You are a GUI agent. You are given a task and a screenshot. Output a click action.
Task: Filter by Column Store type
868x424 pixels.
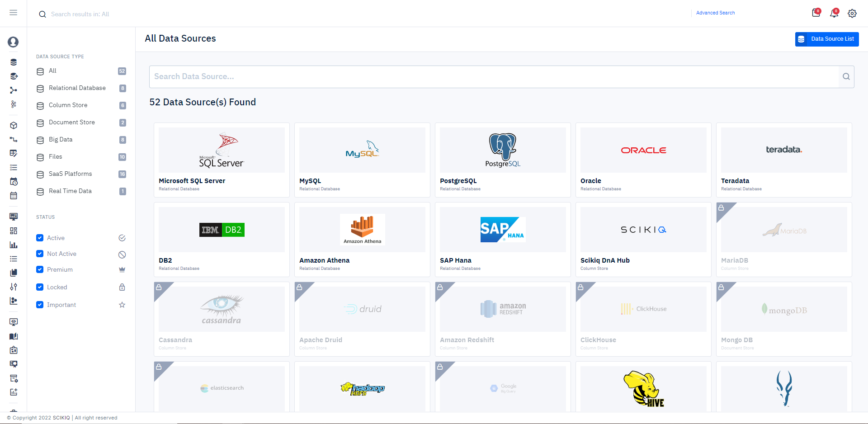coord(81,105)
